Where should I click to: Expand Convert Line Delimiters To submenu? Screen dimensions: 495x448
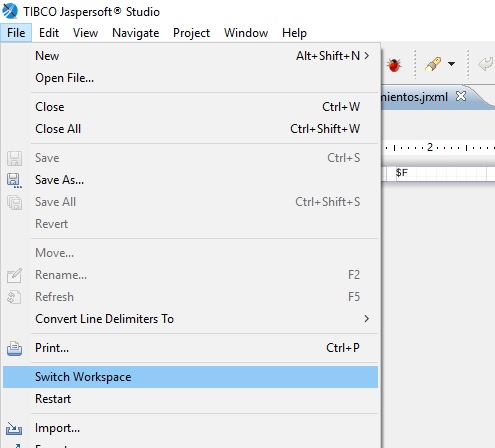190,319
